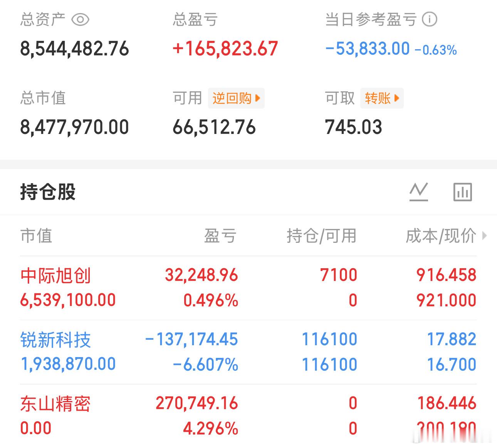
Task: Select the 总市值 label
Action: click(43, 98)
